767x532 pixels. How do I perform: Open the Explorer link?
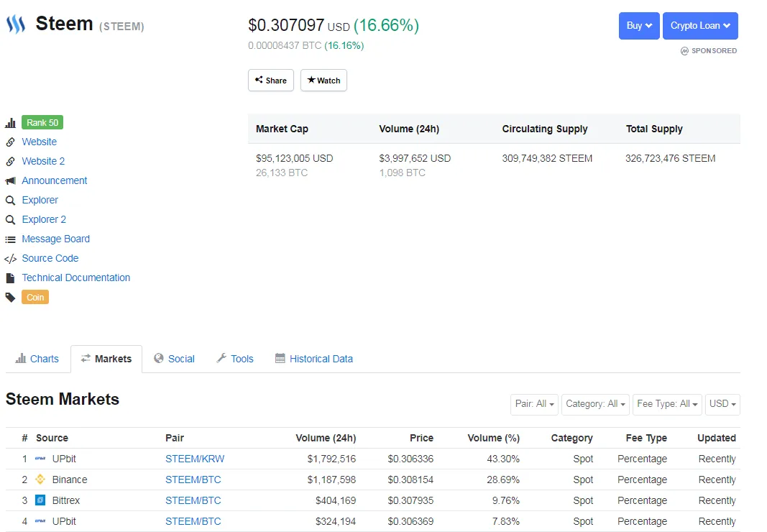[x=40, y=200]
